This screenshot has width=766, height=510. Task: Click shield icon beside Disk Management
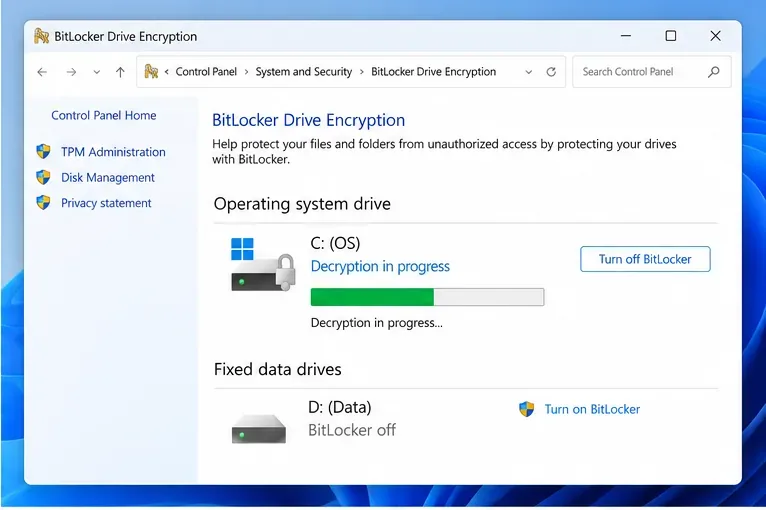click(43, 177)
